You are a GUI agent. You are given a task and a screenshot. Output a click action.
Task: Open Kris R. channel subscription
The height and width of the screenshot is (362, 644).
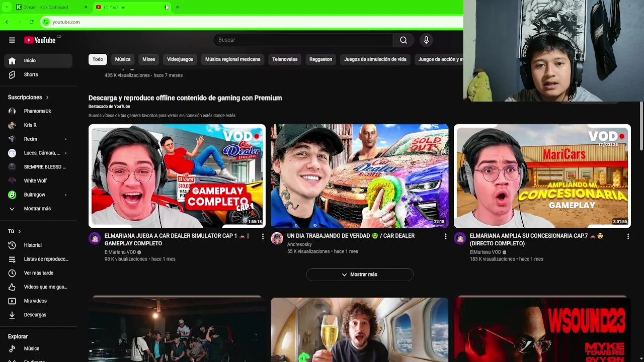click(38, 125)
